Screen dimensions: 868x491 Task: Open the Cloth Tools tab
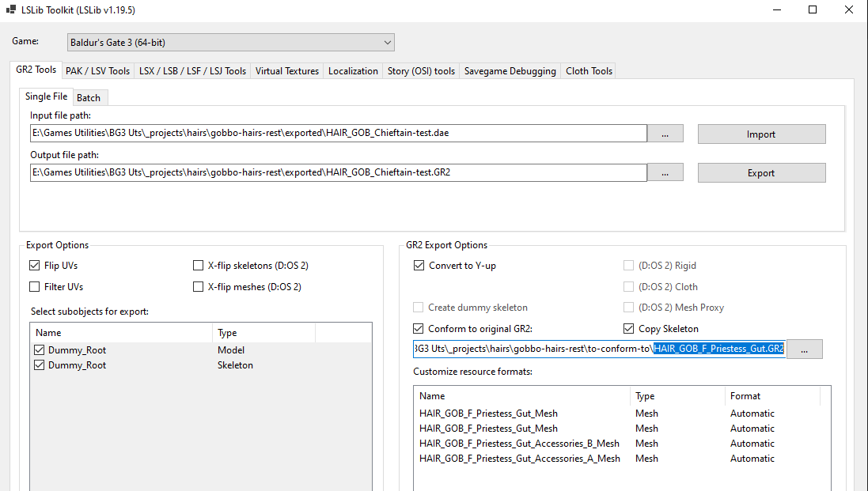tap(589, 71)
